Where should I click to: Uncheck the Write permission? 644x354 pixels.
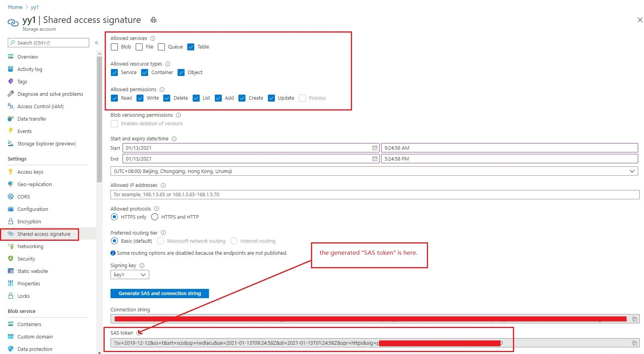coord(140,98)
